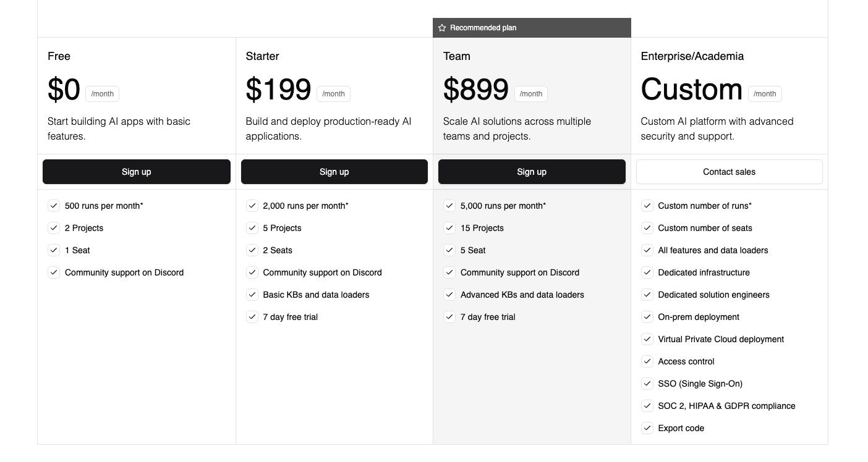Click the Starter plan 7 day free trial checkmark
The width and height of the screenshot is (868, 462).
[x=252, y=317]
